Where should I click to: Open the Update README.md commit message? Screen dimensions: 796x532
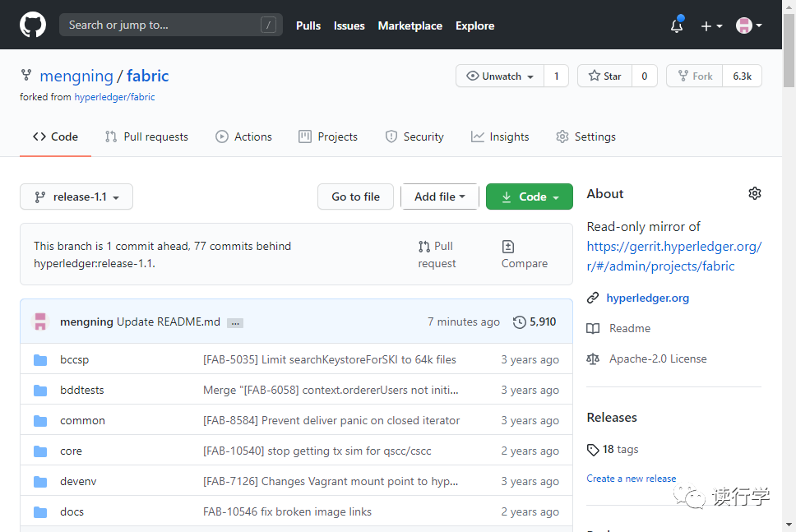169,322
